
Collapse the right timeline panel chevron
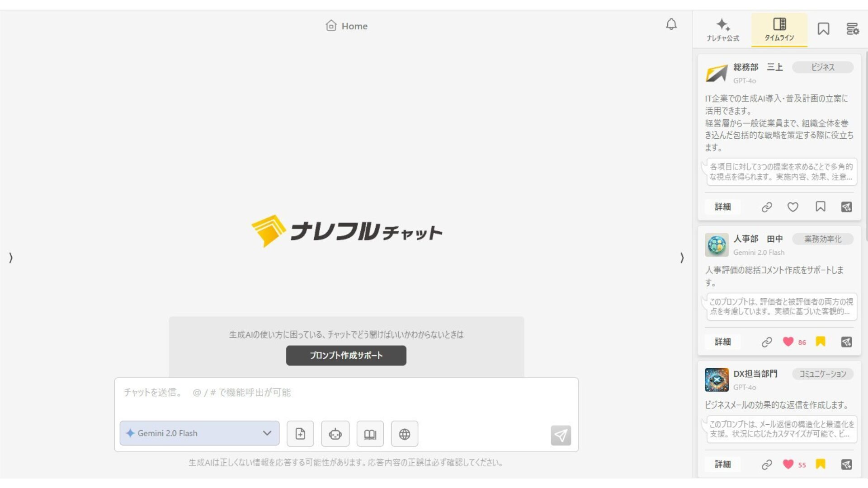pyautogui.click(x=682, y=258)
